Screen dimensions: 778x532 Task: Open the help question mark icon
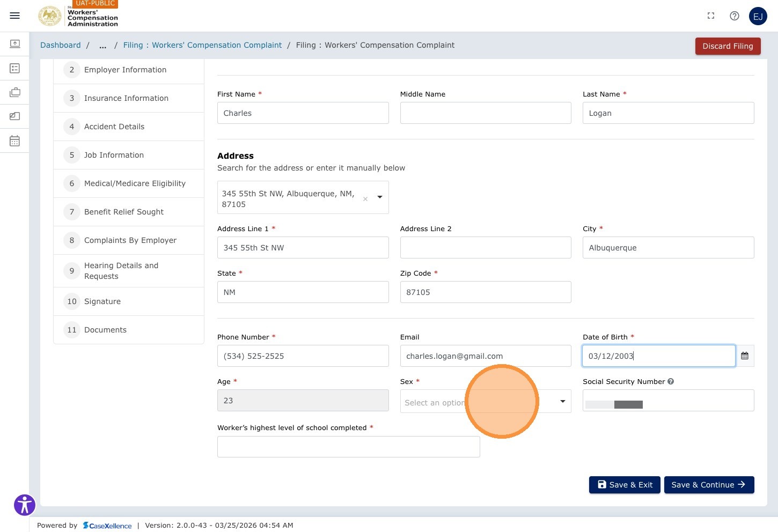(735, 16)
